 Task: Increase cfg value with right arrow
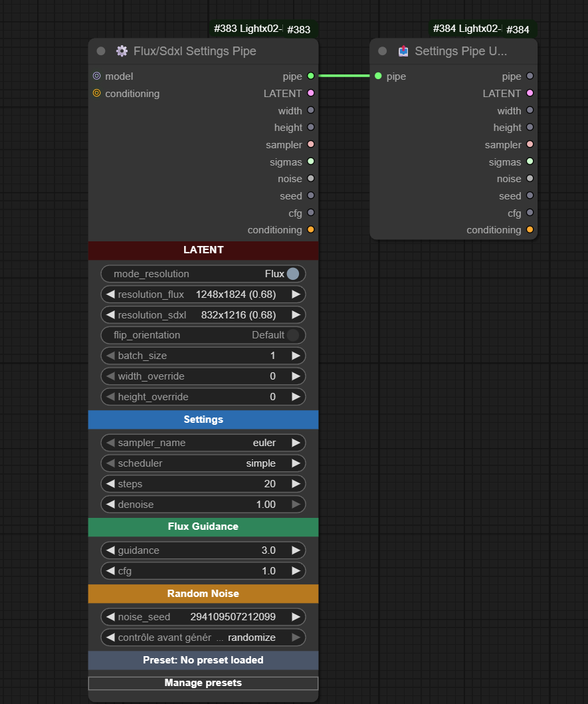coord(296,571)
